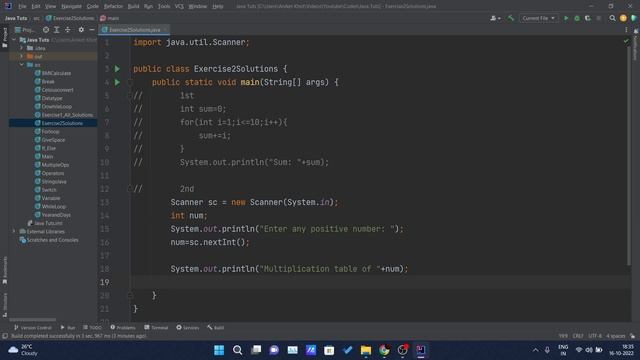Hide the Project panel with minus icon
The height and width of the screenshot is (360, 640).
92,30
